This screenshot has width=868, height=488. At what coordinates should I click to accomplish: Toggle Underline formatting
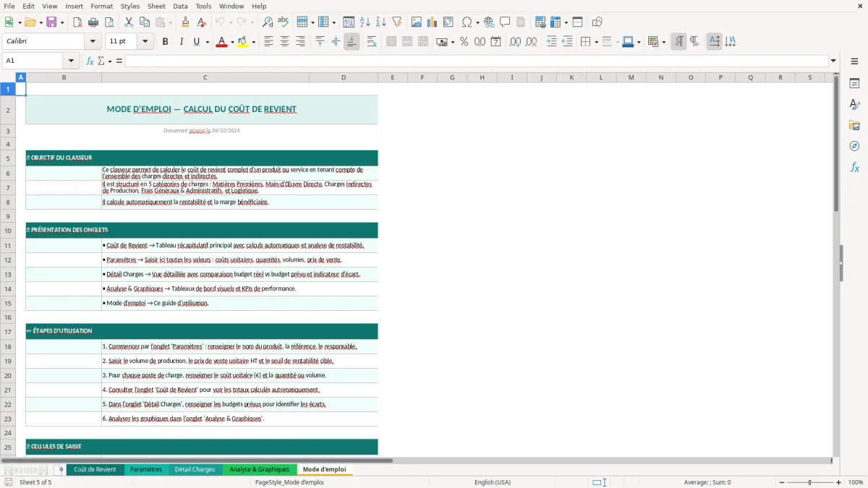tap(196, 42)
